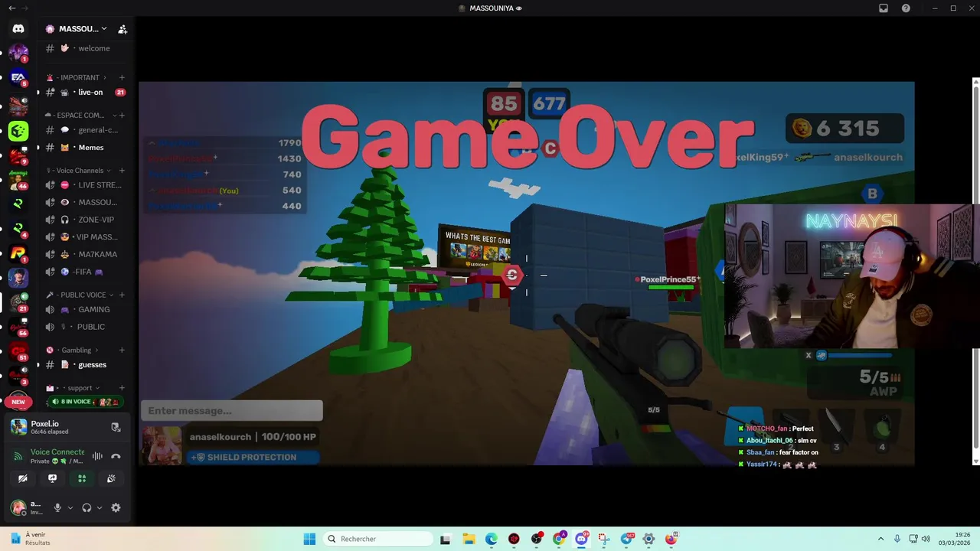Create channel in Gambling category
The image size is (980, 551).
coord(122,350)
